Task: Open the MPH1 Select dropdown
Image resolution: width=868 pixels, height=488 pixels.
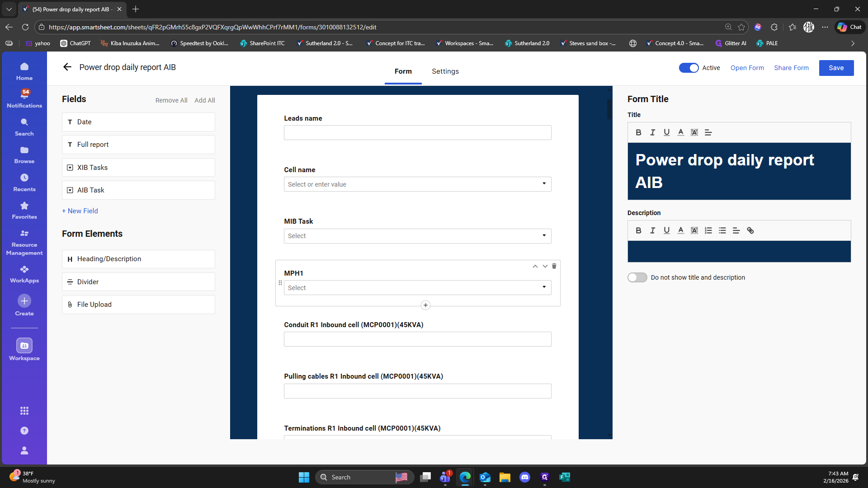Action: 417,287
